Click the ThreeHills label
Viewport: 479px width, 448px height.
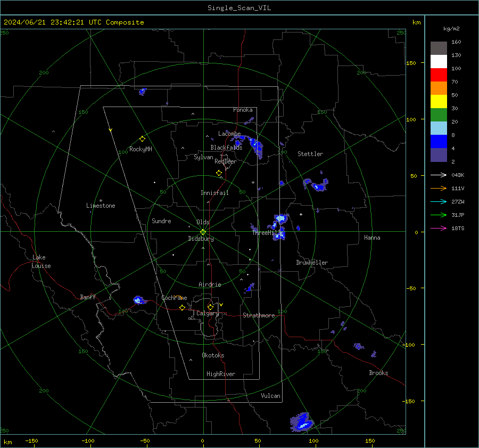268,233
